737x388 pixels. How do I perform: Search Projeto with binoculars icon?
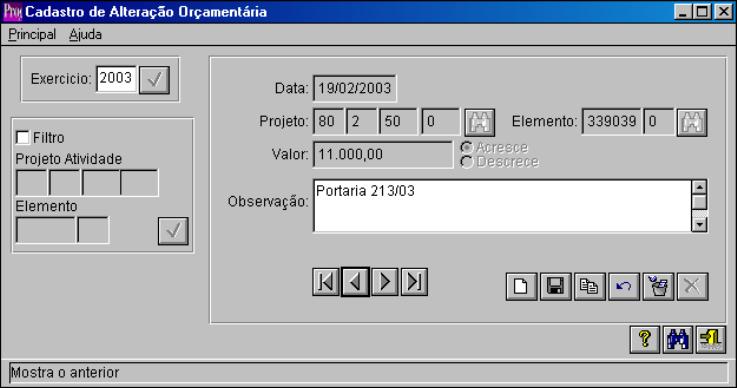click(x=479, y=123)
